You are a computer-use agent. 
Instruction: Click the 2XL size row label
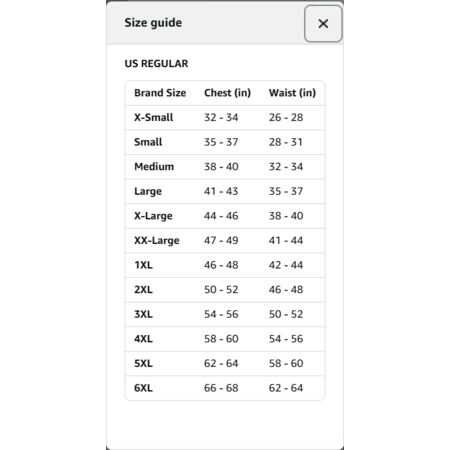tap(143, 290)
